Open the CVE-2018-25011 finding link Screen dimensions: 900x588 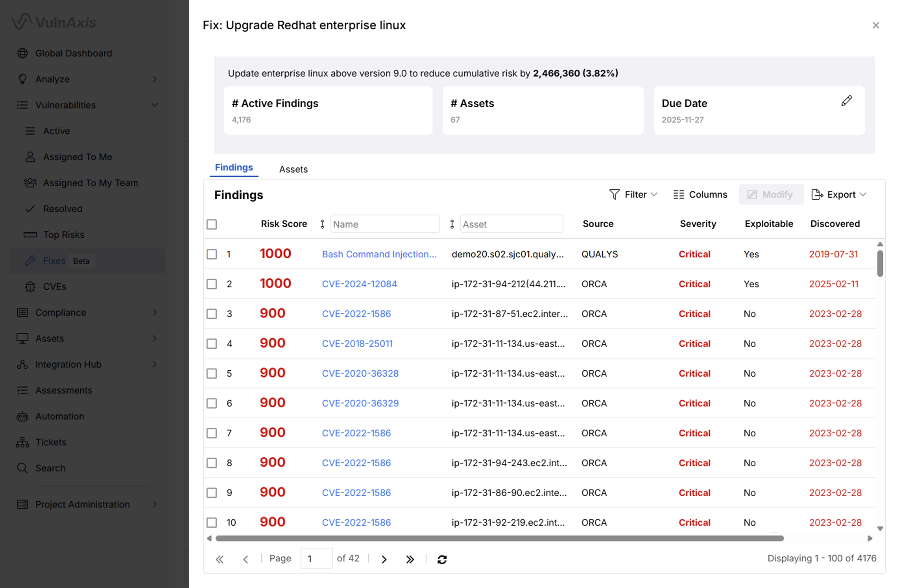click(x=357, y=343)
